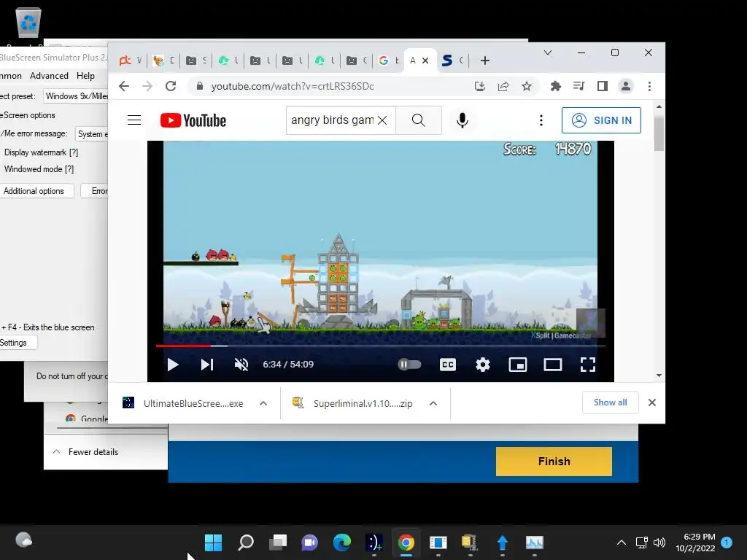Click the Chrome forward arrow
Screen dimensions: 747x560
coord(147,86)
